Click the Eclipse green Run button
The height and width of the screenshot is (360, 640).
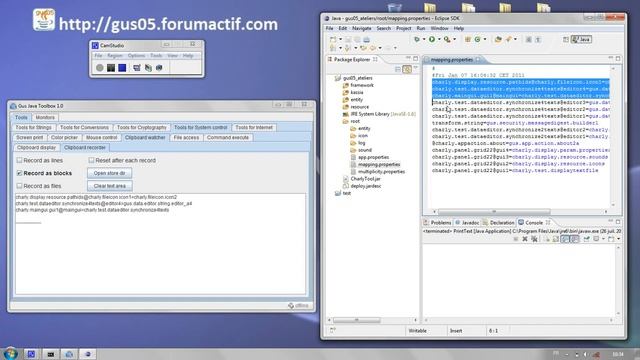[x=432, y=39]
